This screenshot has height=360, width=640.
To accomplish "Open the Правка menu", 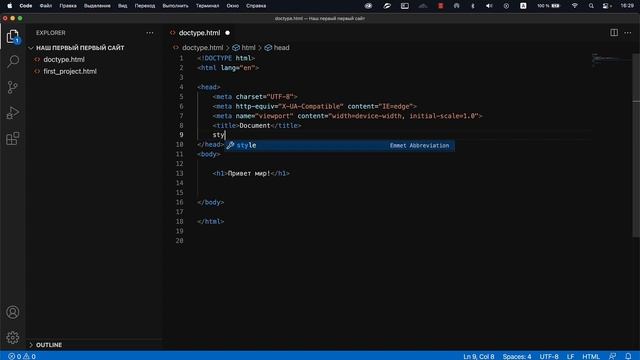I will tap(68, 6).
